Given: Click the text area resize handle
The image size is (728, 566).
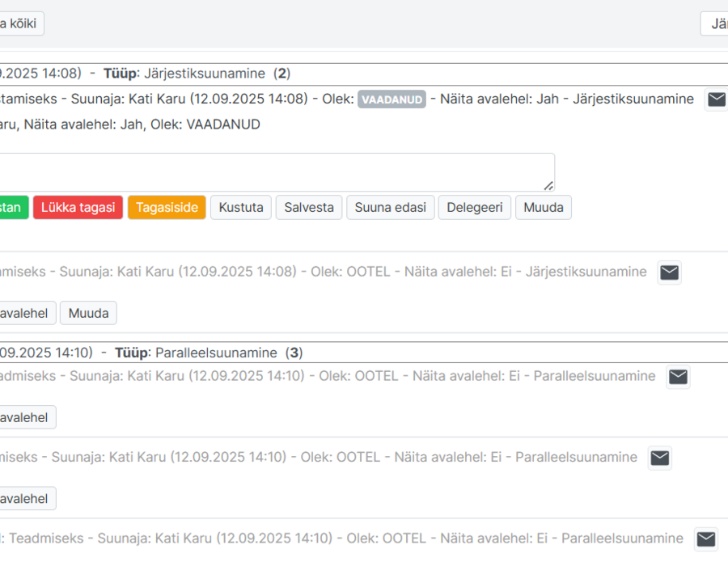Looking at the screenshot, I should pos(548,186).
